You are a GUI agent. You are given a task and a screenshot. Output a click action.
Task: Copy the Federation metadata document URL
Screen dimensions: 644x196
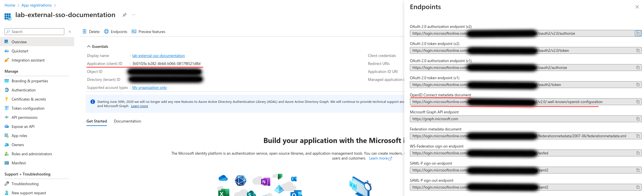click(638, 136)
